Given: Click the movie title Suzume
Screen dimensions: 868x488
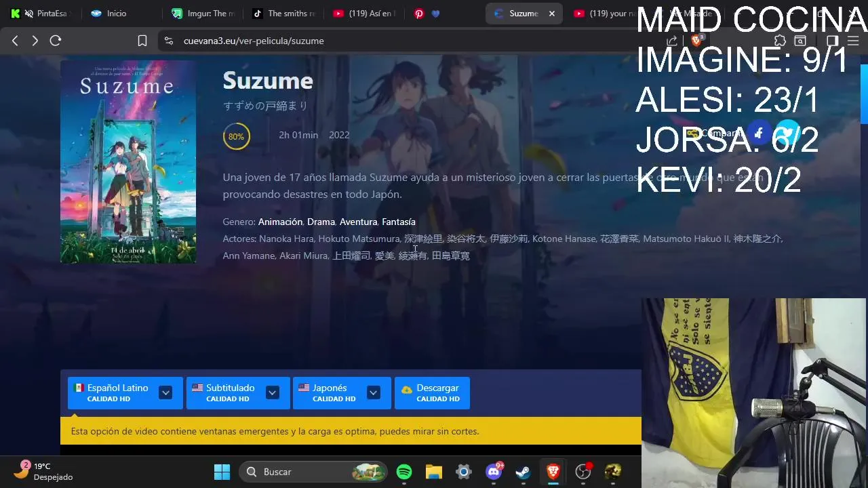Looking at the screenshot, I should (x=268, y=81).
